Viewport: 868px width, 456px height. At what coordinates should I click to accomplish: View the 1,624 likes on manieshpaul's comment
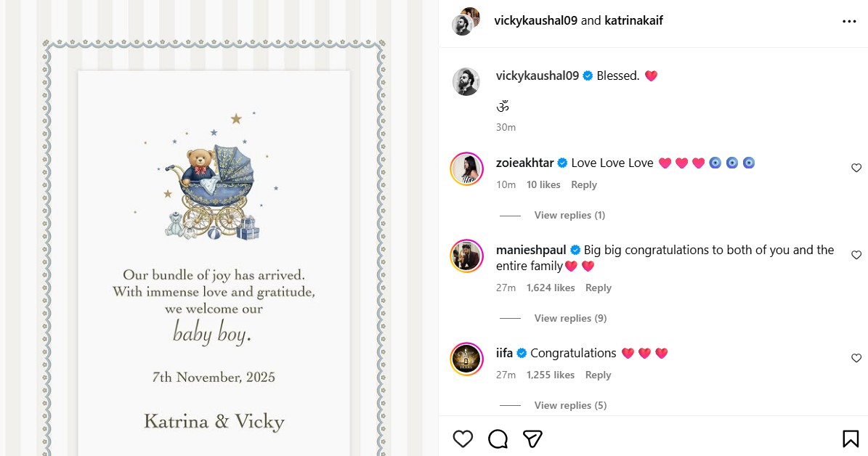click(550, 288)
